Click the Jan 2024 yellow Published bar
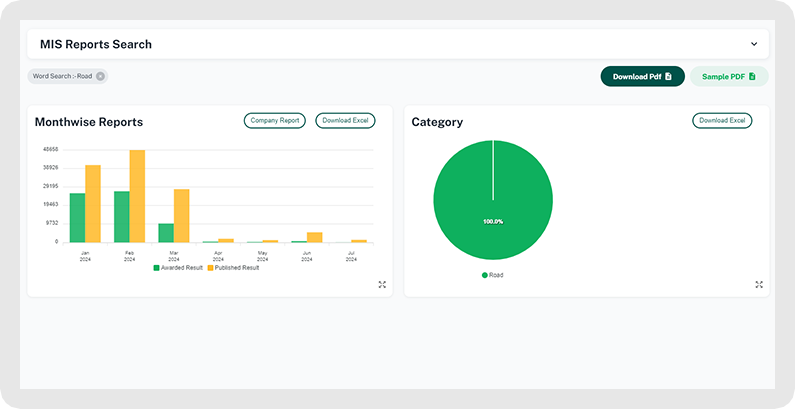 tap(93, 204)
